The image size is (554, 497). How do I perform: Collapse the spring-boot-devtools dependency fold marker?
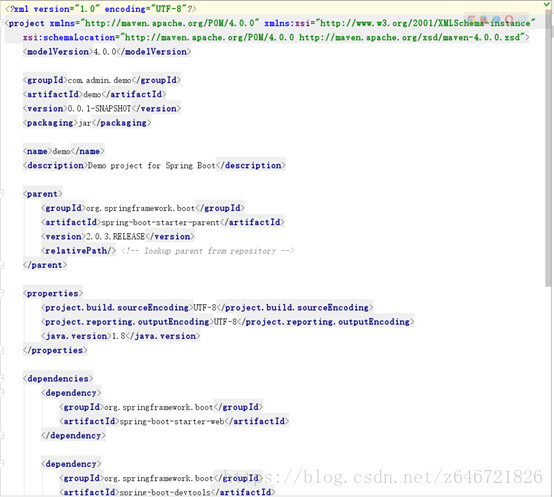pos(1,464)
